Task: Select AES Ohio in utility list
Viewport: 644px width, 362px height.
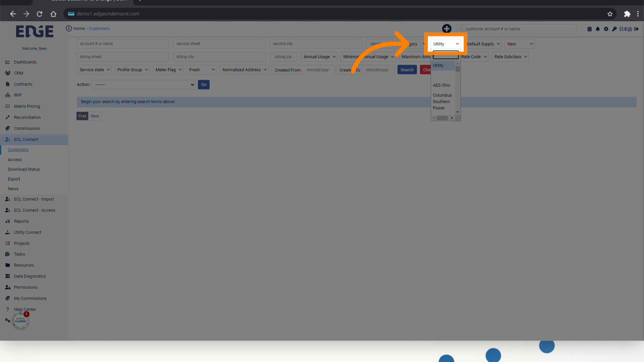Action: click(x=441, y=85)
